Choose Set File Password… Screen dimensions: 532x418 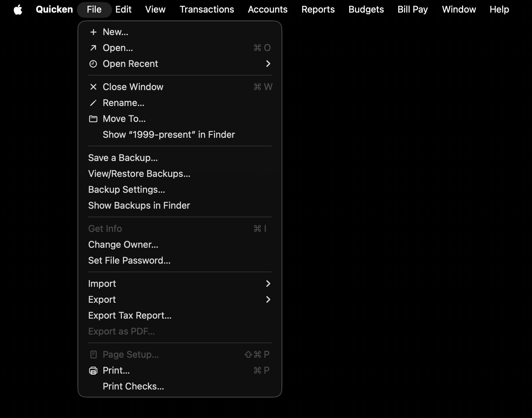click(180, 261)
